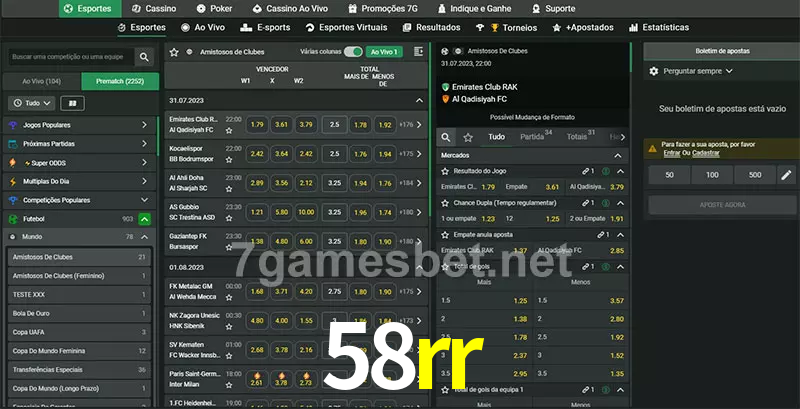The height and width of the screenshot is (409, 800).
Task: Click the Cadastrar link in bet slip
Action: pos(704,153)
